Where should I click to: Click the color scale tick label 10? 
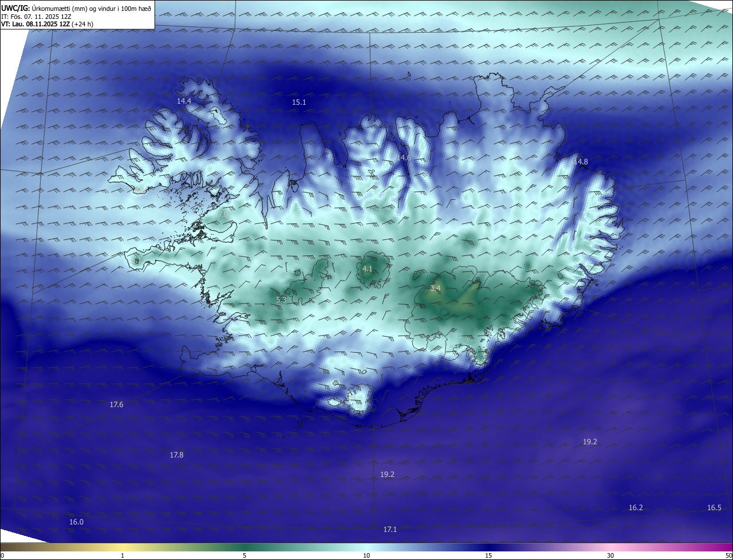[x=366, y=556]
